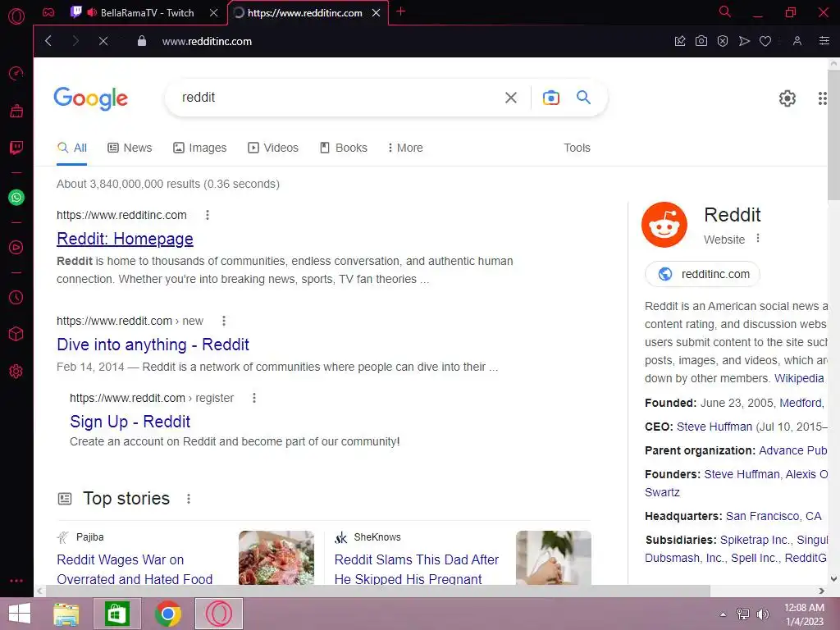
Task: Open the Pinboards share icon
Action: pos(680,41)
